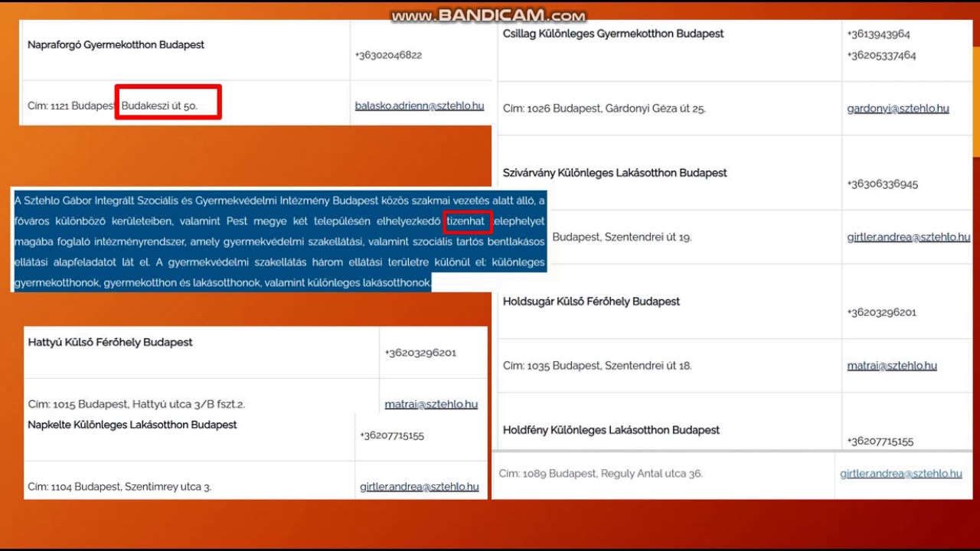The height and width of the screenshot is (551, 980).
Task: Select the heading Holdsugár Külső Férőhely Budapest
Action: [x=591, y=302]
